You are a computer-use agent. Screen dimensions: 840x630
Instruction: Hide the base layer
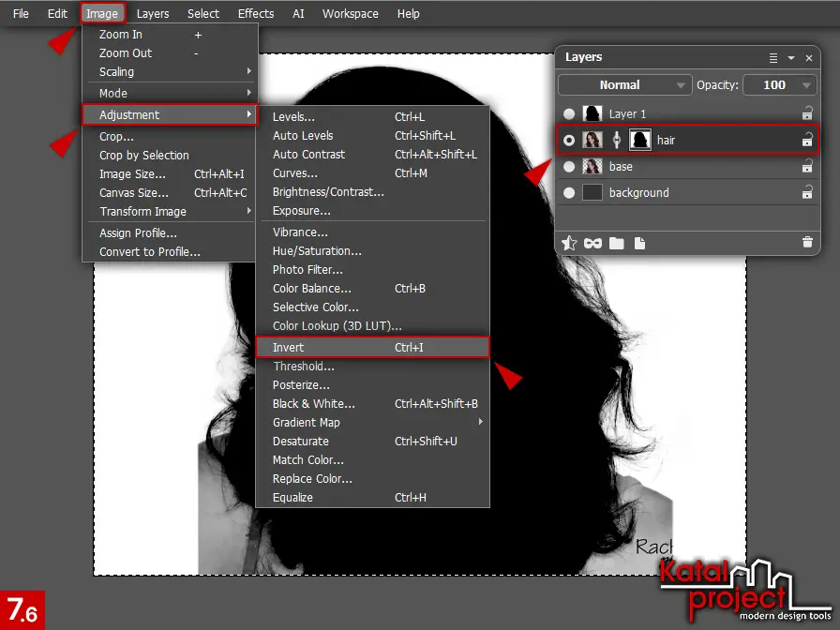[x=569, y=165]
